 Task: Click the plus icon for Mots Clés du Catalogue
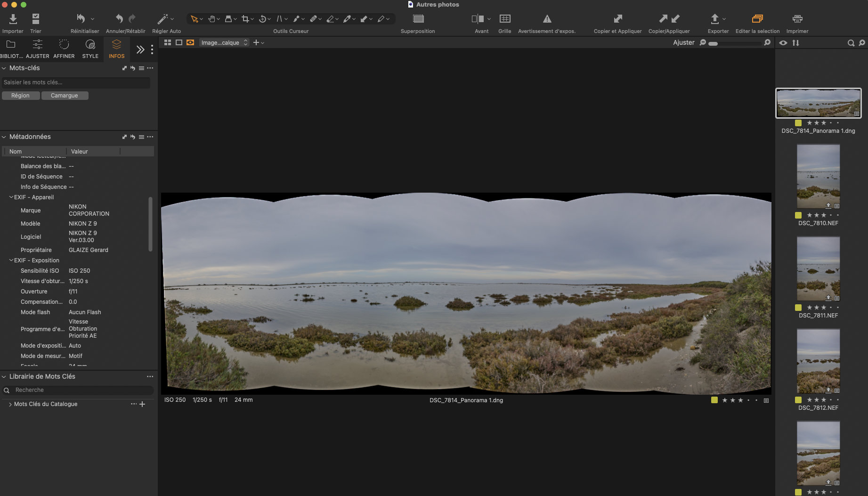tap(142, 404)
